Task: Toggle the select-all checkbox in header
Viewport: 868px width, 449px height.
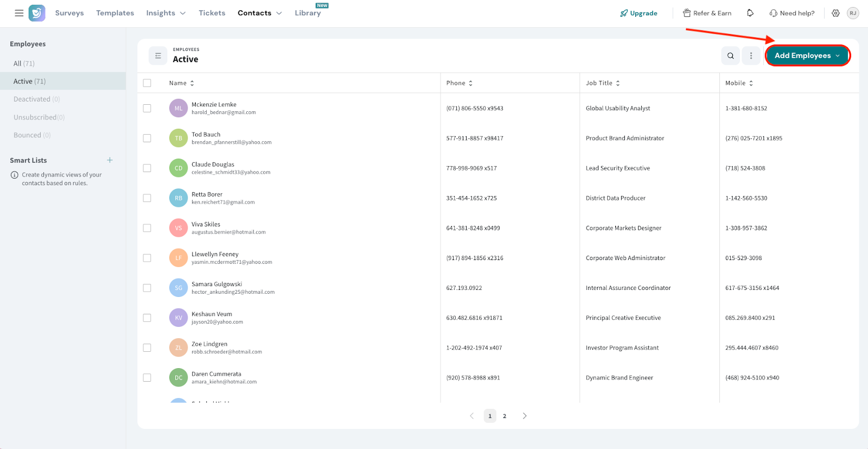Action: (147, 83)
